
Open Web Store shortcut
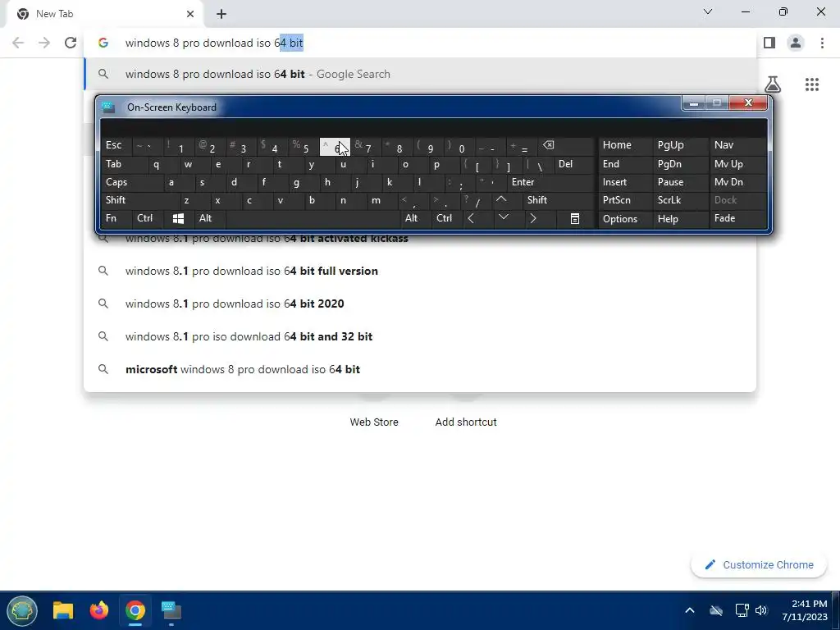click(374, 422)
